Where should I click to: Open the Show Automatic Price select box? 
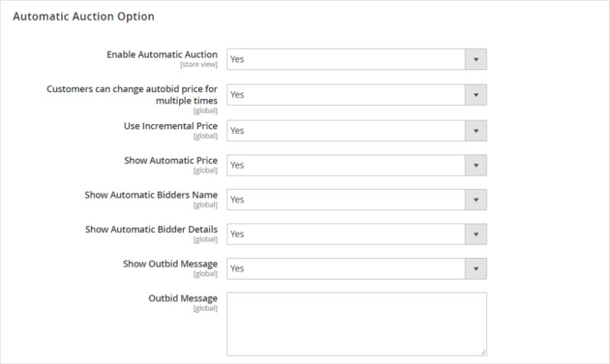click(356, 164)
